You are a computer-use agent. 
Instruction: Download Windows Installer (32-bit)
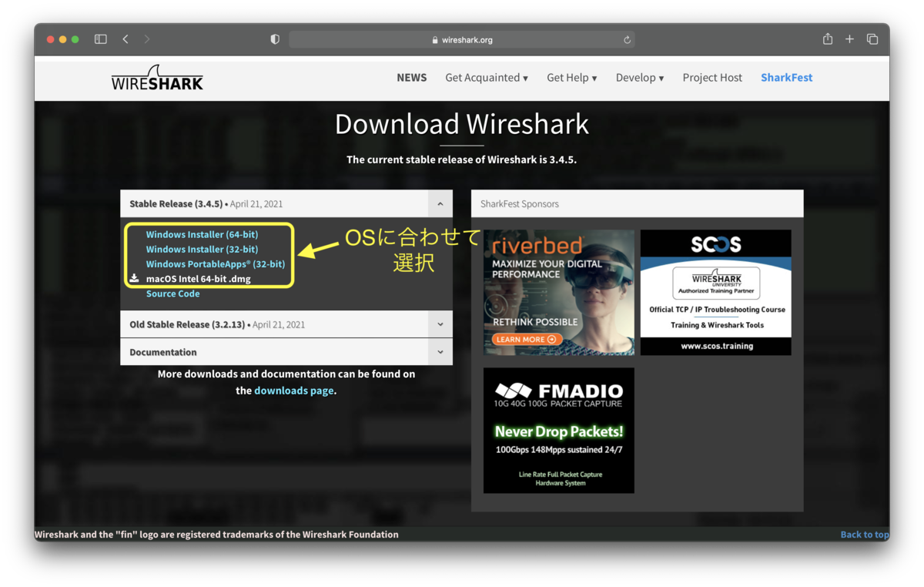202,250
